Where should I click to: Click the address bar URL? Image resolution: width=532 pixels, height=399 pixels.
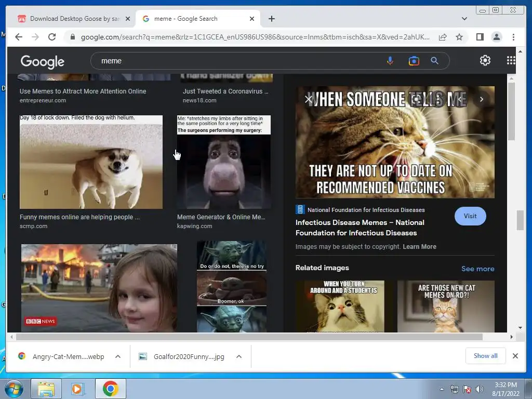(255, 37)
